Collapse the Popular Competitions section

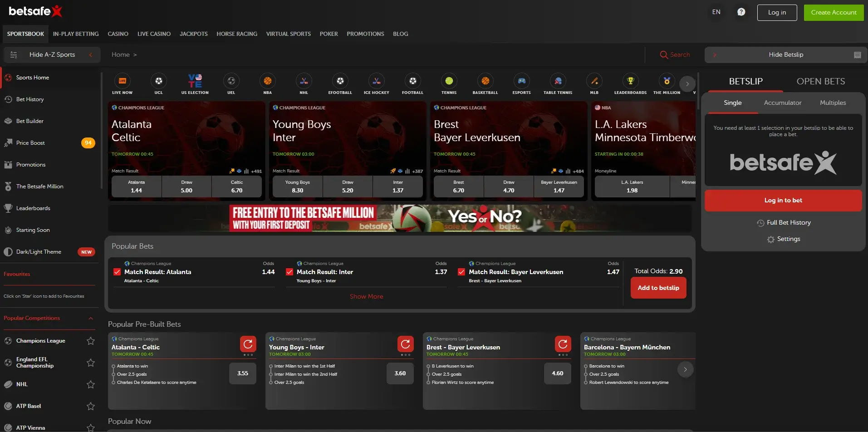(91, 318)
